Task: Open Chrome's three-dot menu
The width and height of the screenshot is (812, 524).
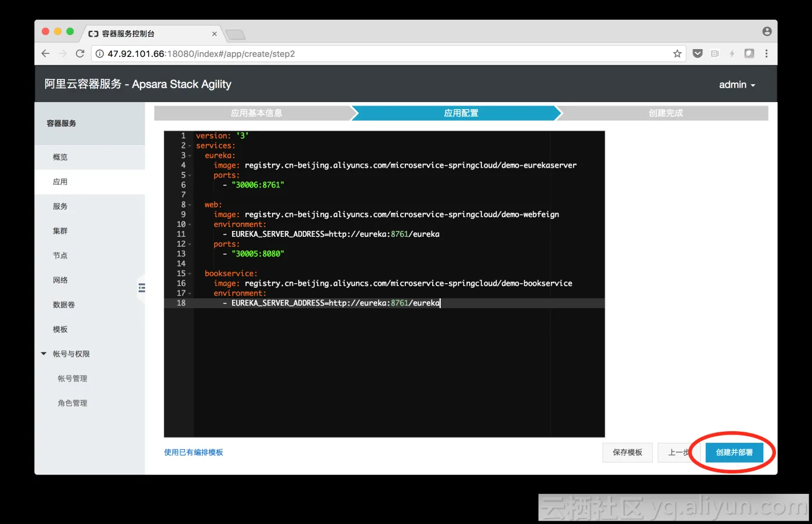Action: click(766, 53)
